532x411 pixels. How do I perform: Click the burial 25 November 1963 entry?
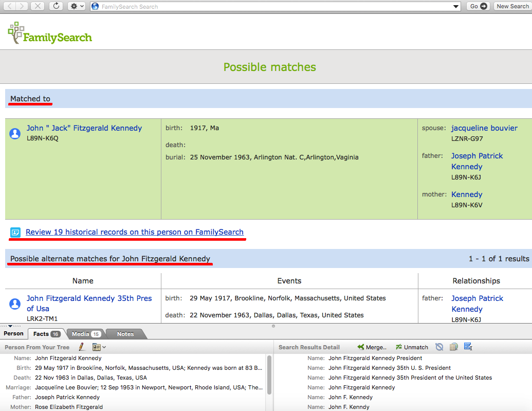coord(274,157)
